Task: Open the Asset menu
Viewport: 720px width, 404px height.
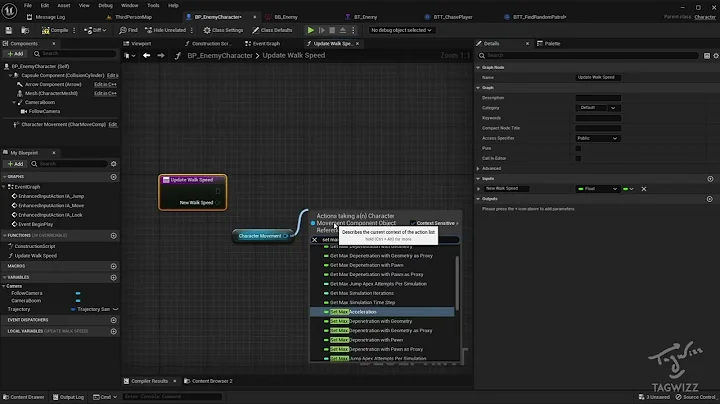Action: [x=64, y=6]
